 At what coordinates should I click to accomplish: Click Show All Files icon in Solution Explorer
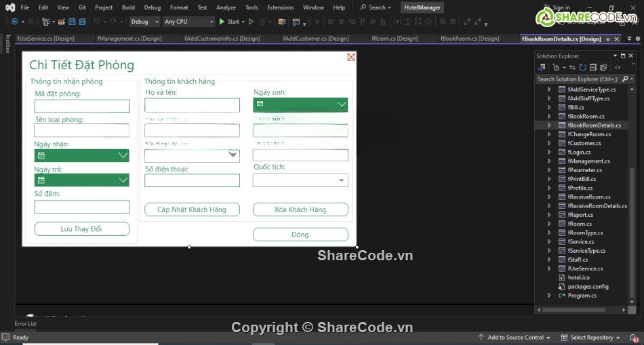(x=603, y=67)
